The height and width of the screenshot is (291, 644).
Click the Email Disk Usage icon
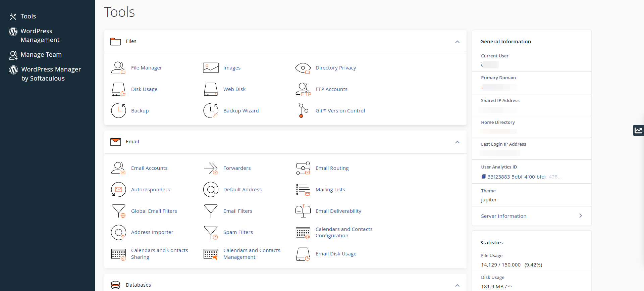(x=303, y=254)
